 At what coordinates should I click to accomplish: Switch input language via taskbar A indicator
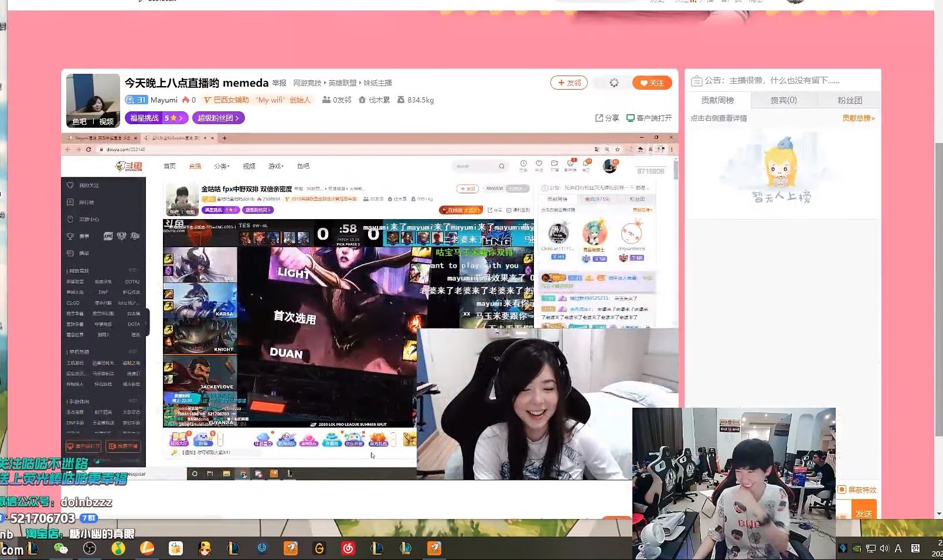tap(898, 549)
